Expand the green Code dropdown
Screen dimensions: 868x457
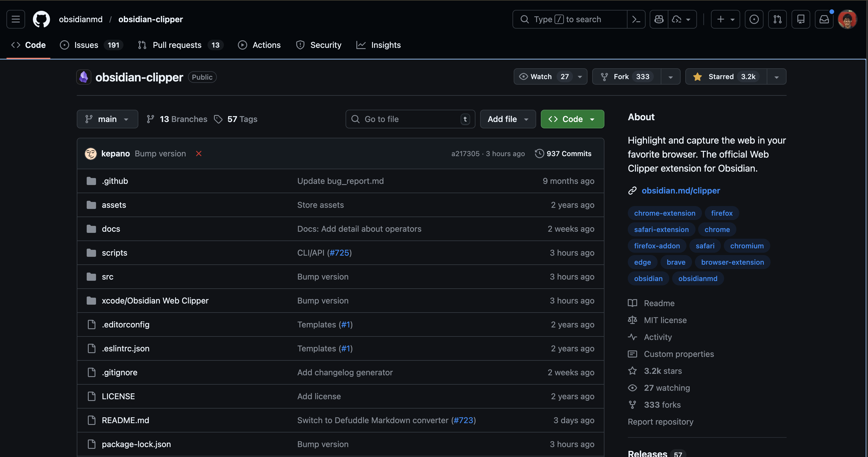[572, 119]
